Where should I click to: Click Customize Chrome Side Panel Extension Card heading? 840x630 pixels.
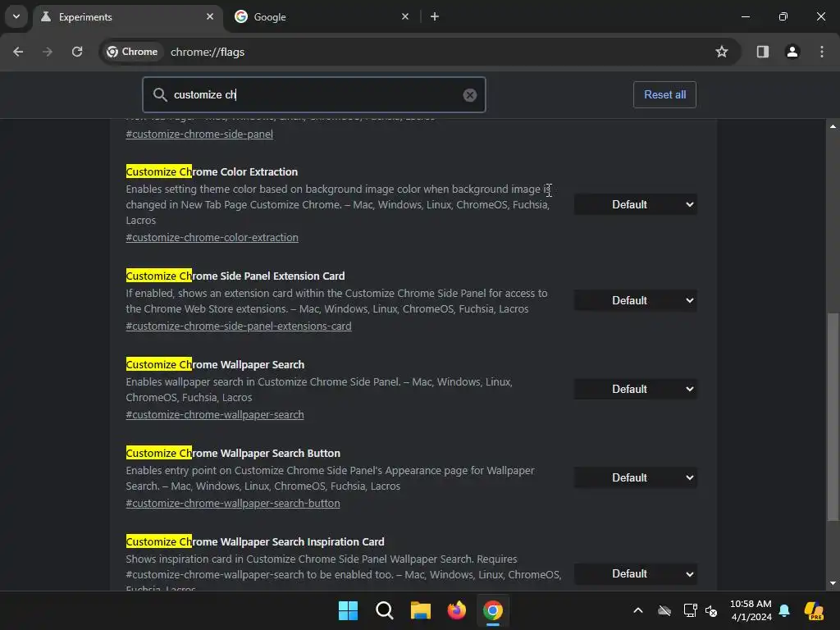coord(235,276)
